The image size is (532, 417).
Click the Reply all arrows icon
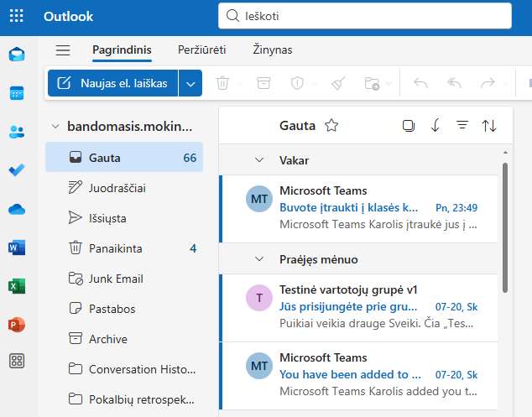point(454,83)
